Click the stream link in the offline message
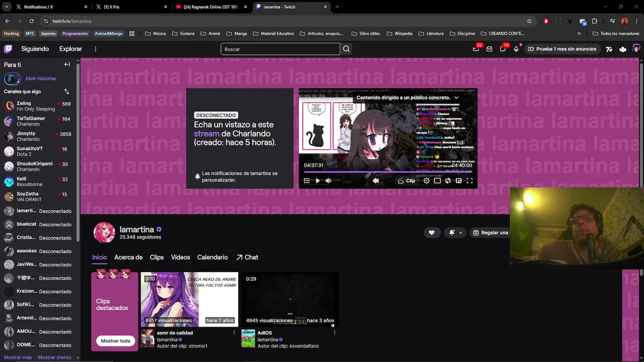The height and width of the screenshot is (362, 644). tap(206, 134)
